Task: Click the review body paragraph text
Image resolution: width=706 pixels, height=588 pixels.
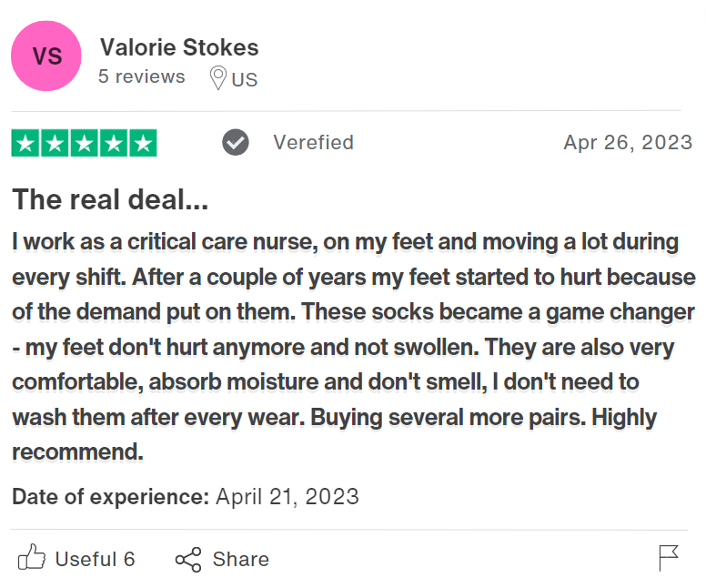Action: tap(353, 346)
